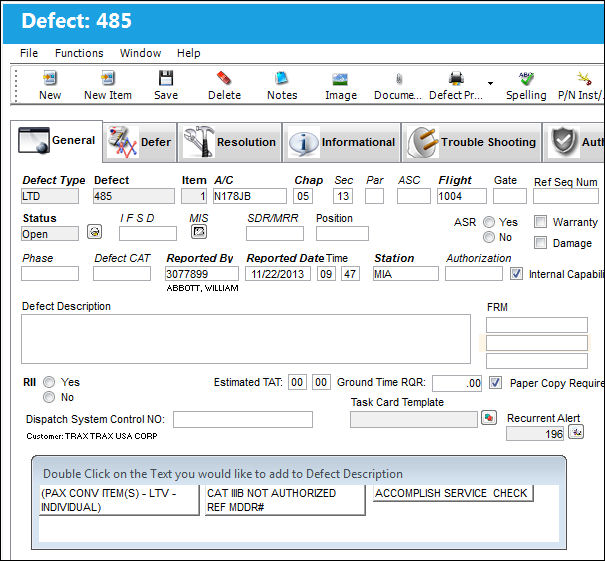Select ASR Yes radio button
This screenshot has height=561, width=605.
click(x=489, y=222)
